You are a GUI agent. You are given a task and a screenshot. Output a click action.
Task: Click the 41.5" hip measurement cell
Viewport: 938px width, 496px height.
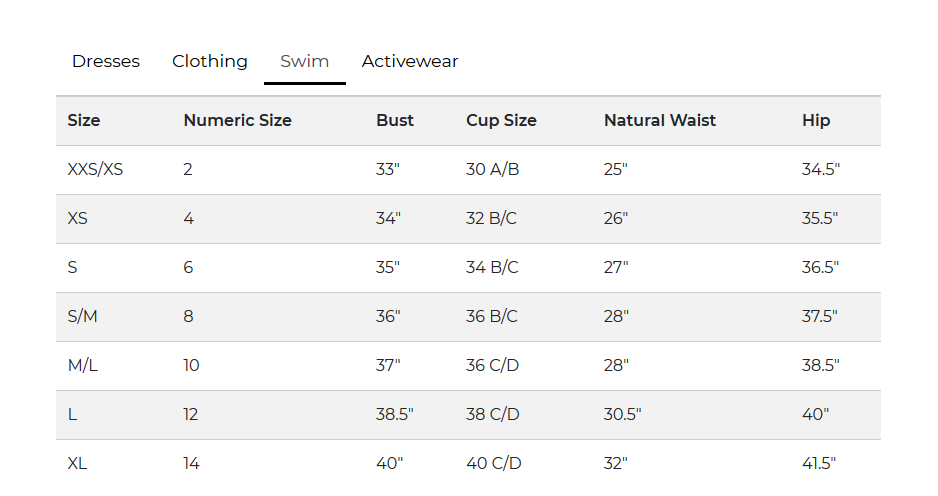[818, 463]
